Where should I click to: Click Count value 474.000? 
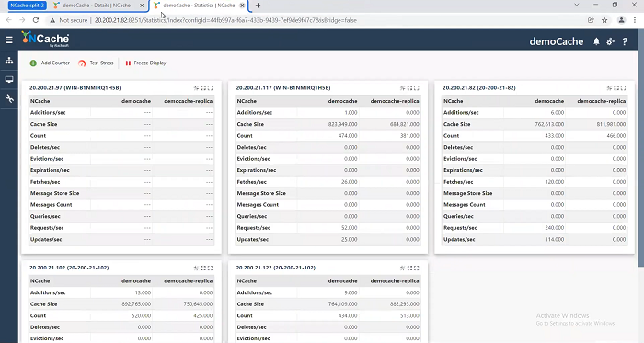tap(349, 136)
